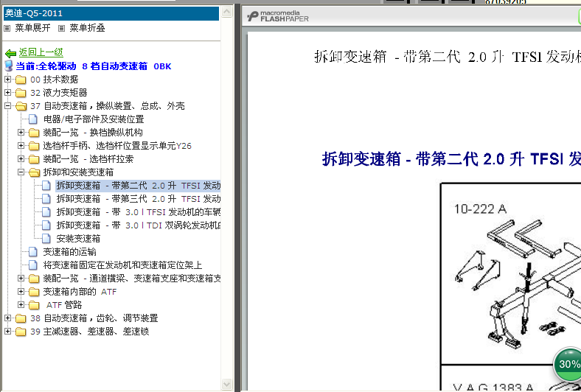
Task: Click the tree panel scroll-up arrow
Action: [226, 12]
